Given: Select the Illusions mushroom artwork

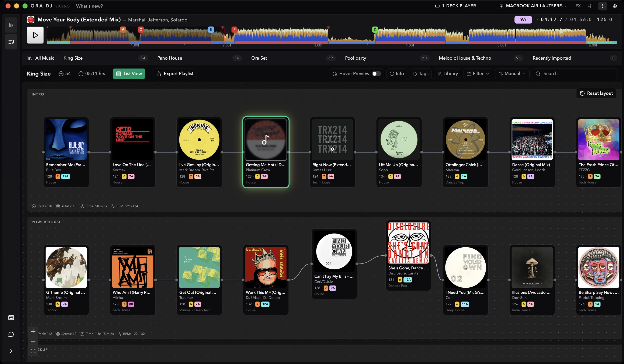Looking at the screenshot, I should click(x=532, y=267).
